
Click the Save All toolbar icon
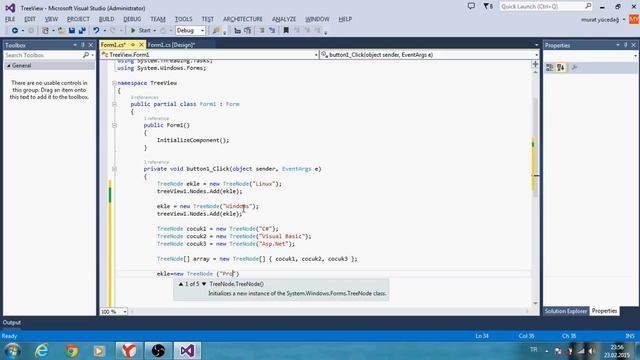pos(82,31)
